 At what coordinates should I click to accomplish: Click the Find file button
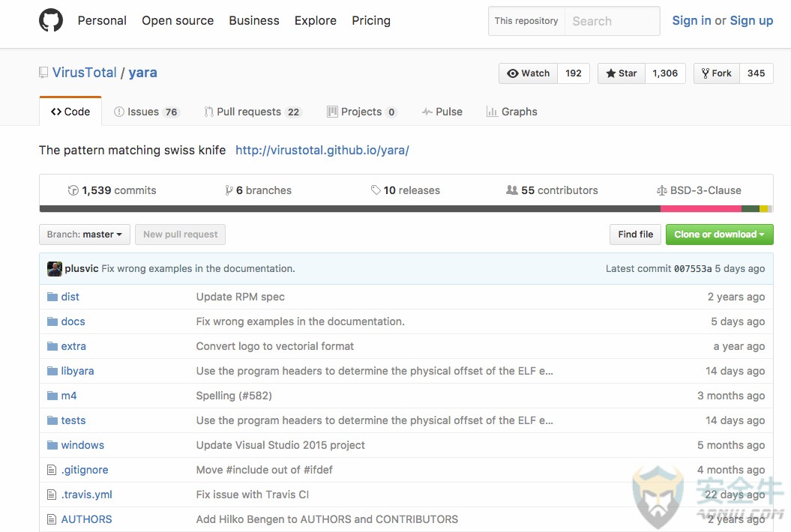click(x=636, y=235)
